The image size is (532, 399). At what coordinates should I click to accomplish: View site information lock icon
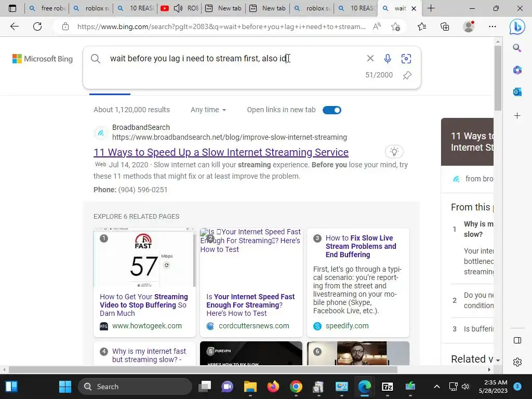click(65, 26)
